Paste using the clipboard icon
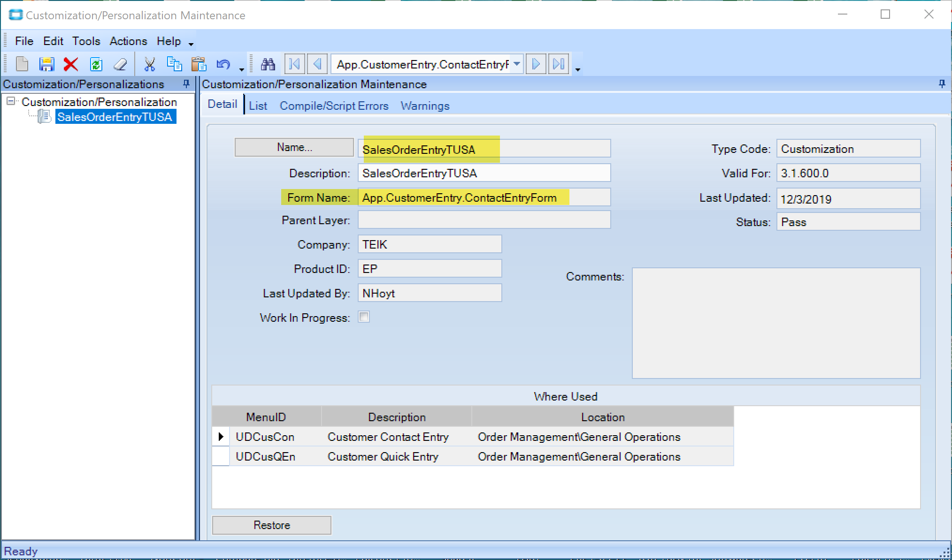Viewport: 952px width, 560px height. (x=199, y=64)
